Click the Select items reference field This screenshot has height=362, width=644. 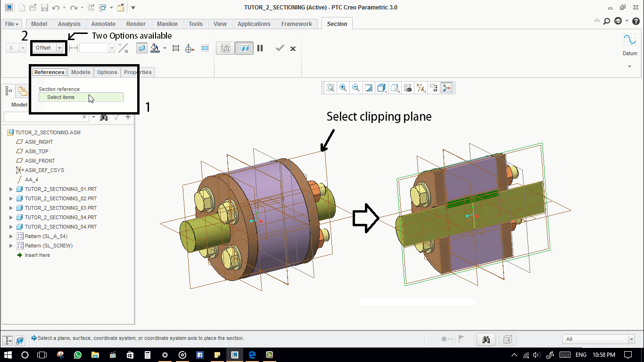click(x=81, y=97)
